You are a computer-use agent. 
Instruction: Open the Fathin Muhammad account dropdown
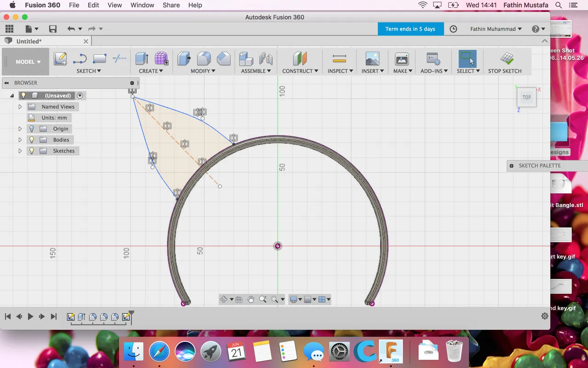coord(496,29)
